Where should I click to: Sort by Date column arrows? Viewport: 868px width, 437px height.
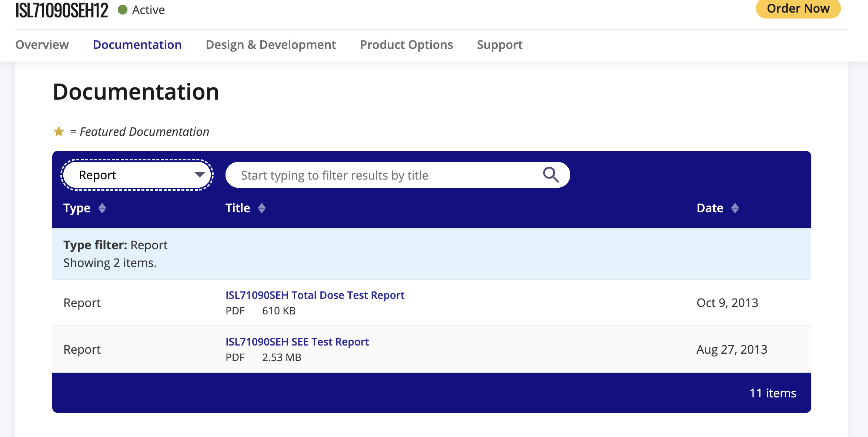coord(735,208)
